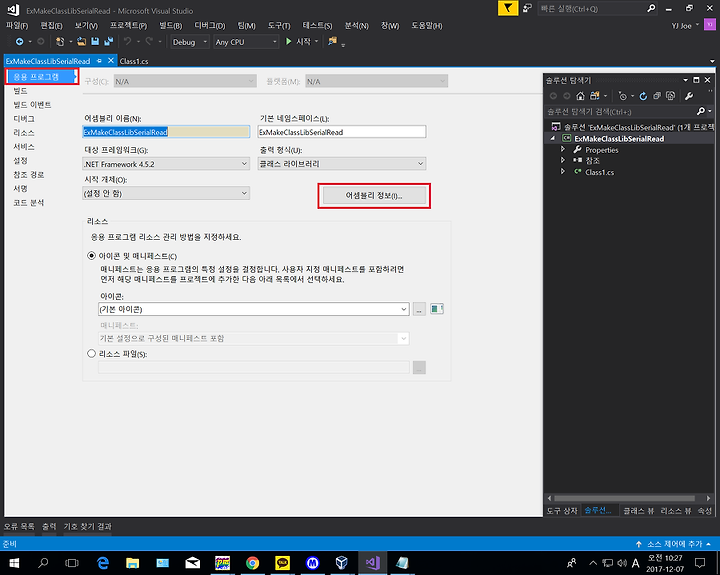Select the 빌드 이벤트 properties page
This screenshot has width=720, height=575.
[32, 105]
